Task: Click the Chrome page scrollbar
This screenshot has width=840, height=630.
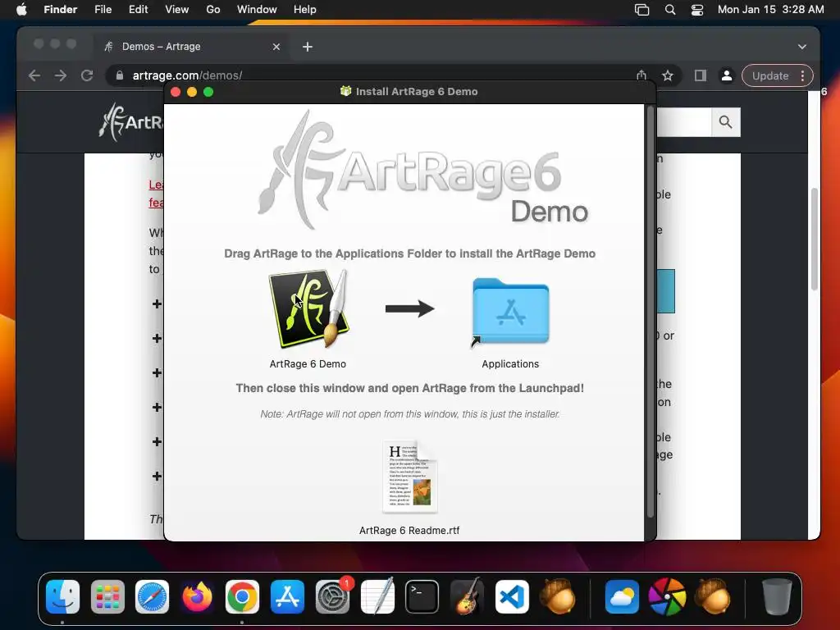Action: 815,239
